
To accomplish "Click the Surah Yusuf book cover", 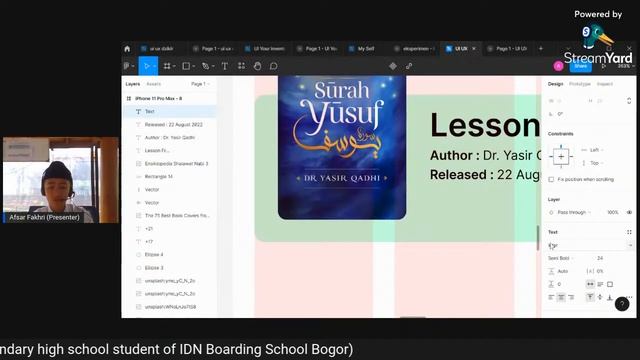I will tap(342, 147).
